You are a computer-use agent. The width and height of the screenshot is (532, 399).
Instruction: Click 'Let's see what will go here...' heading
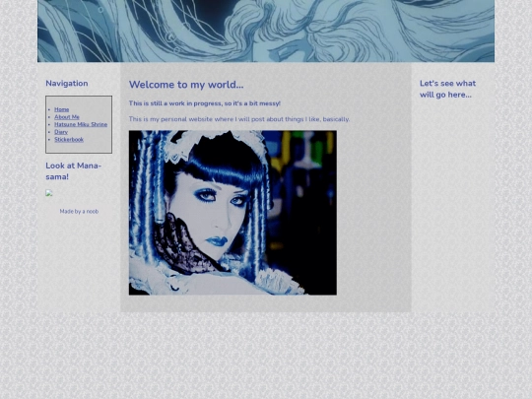click(x=448, y=89)
